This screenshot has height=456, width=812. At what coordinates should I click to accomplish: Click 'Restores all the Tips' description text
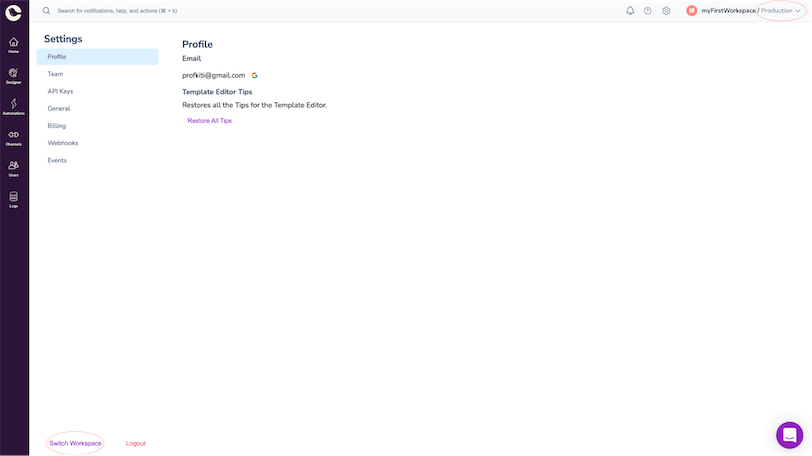point(254,105)
